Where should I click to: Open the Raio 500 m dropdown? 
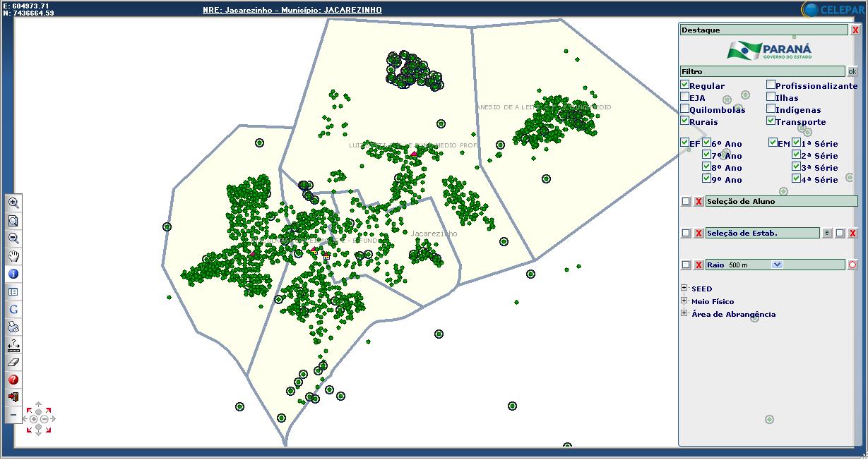778,265
